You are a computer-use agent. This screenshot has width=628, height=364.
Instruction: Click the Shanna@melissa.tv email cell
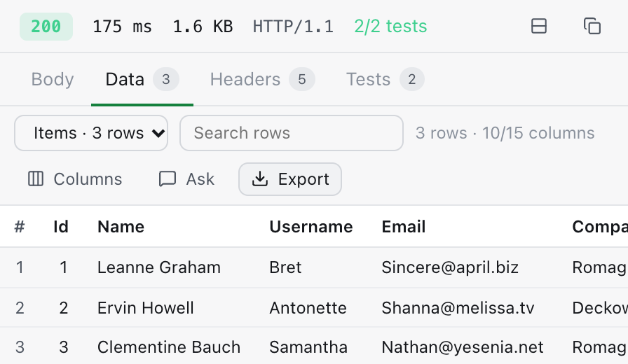tap(458, 308)
